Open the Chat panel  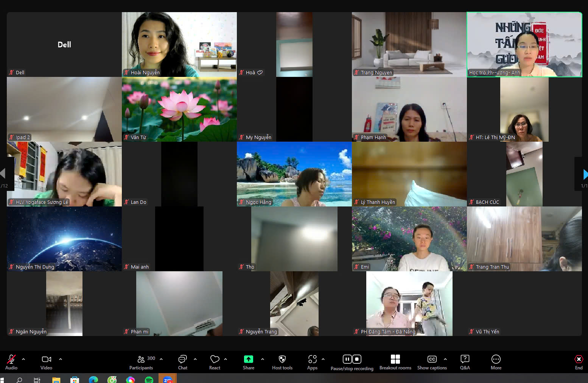[x=183, y=362]
